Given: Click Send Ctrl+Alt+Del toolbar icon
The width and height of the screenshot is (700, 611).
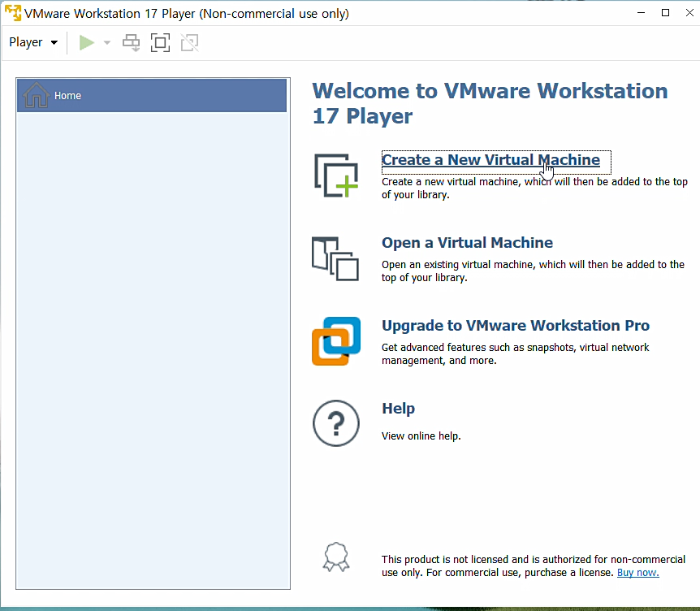Looking at the screenshot, I should coord(132,43).
